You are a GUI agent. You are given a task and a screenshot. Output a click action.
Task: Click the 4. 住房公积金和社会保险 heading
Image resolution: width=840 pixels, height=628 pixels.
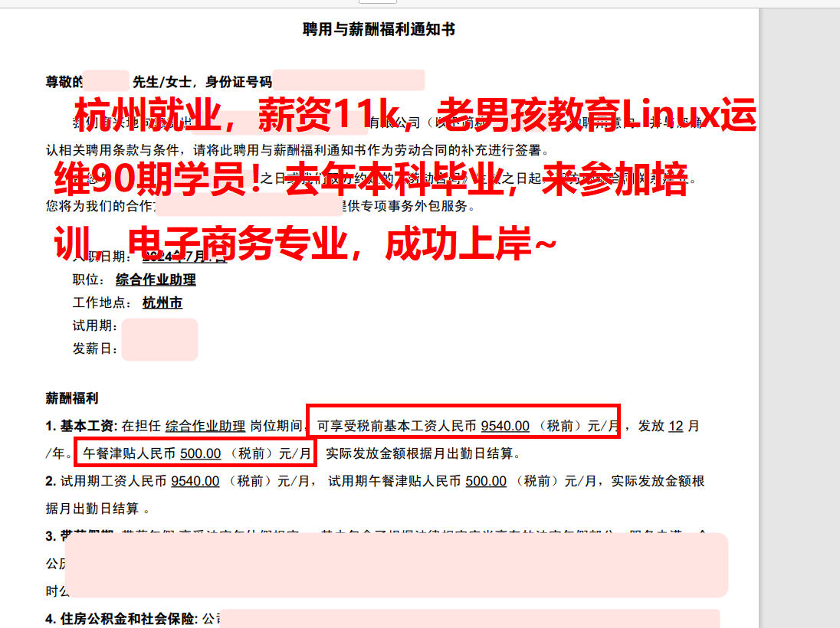(122, 618)
